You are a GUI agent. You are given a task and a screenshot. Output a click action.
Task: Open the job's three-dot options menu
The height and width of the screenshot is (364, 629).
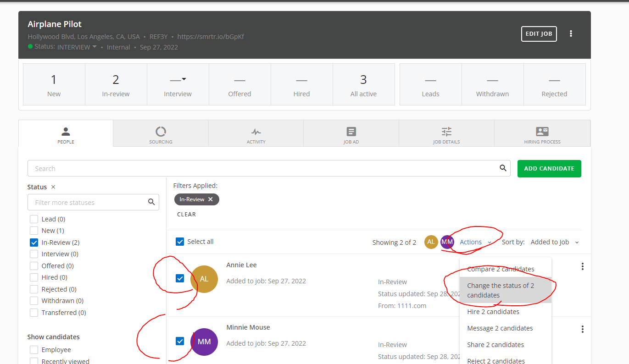571,33
